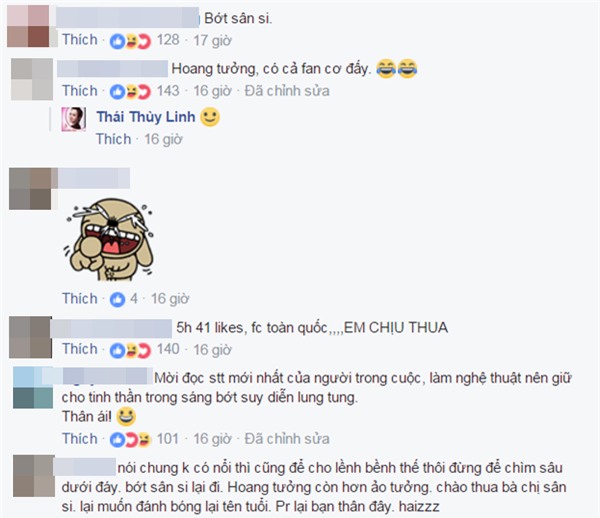Image resolution: width=600 pixels, height=518 pixels.
Task: Click the blue blurred avatar beside 'Mời đọc stt'
Action: (33, 388)
